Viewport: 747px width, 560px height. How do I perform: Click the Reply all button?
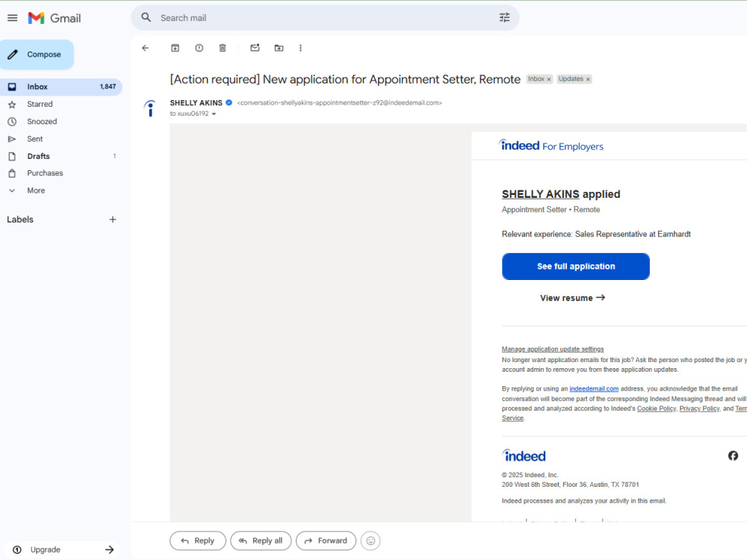261,541
